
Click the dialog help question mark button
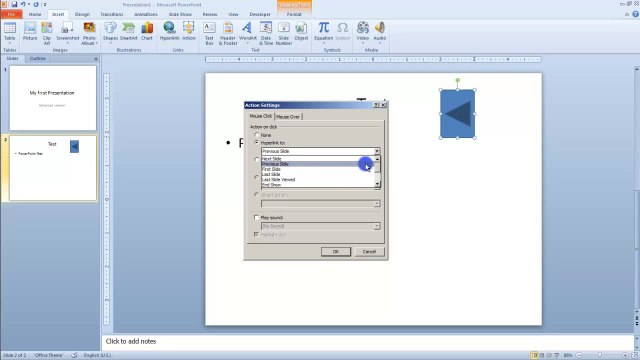tap(376, 105)
